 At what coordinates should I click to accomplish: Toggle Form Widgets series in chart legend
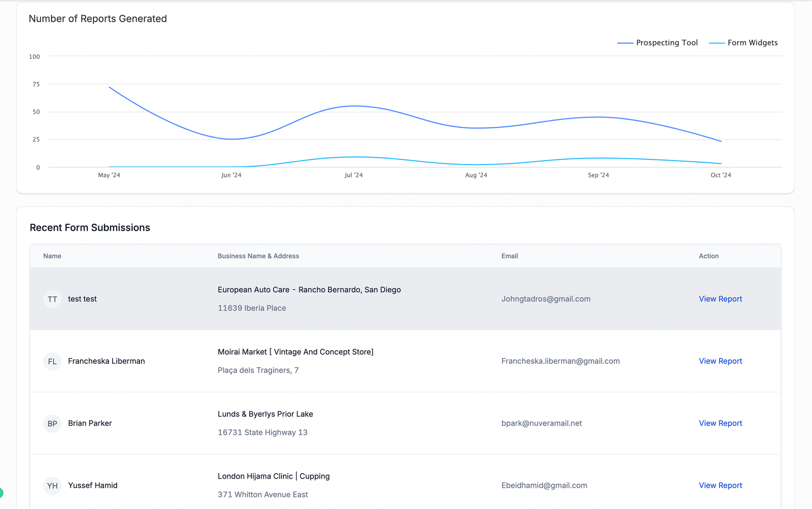[743, 43]
